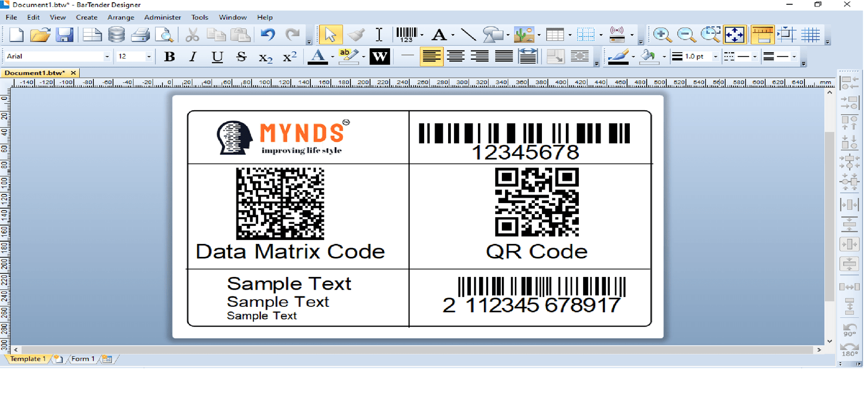
Task: Set text alignment to center
Action: 456,56
